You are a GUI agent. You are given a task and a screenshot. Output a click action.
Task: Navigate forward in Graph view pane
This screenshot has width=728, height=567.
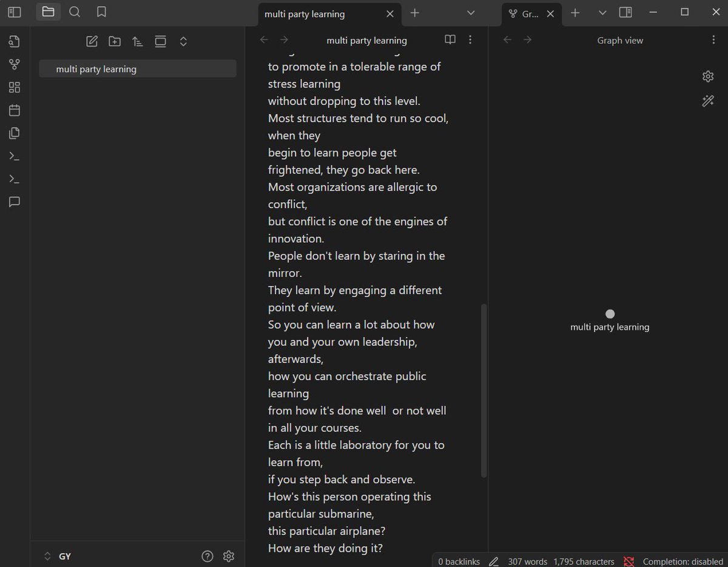tap(528, 40)
